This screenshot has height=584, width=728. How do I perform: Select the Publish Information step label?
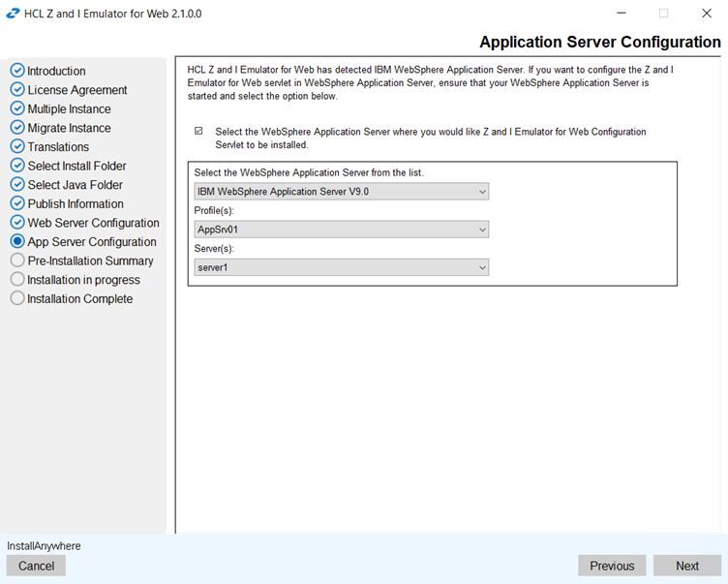point(76,204)
